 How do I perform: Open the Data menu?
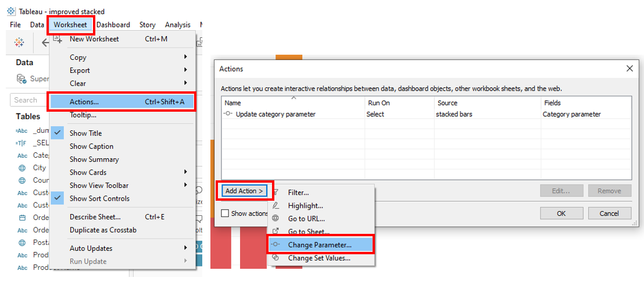37,24
